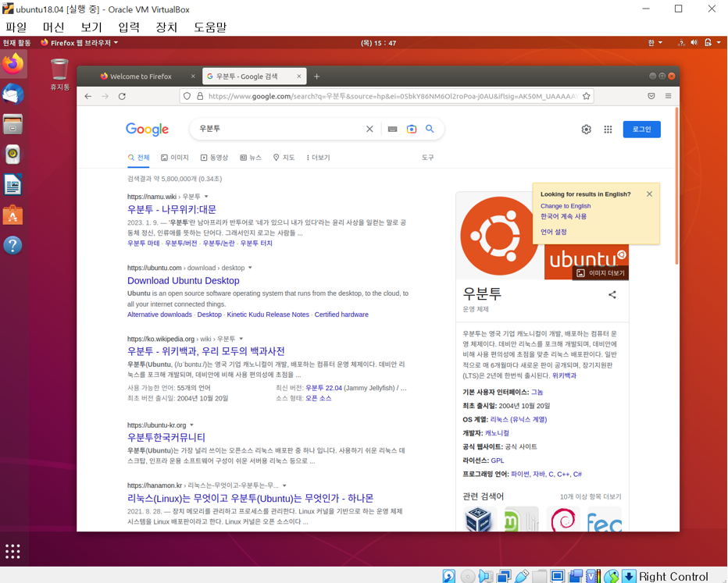Click the page vertical scrollbar thumb
Screen dimensions: 728x583
[x=676, y=186]
